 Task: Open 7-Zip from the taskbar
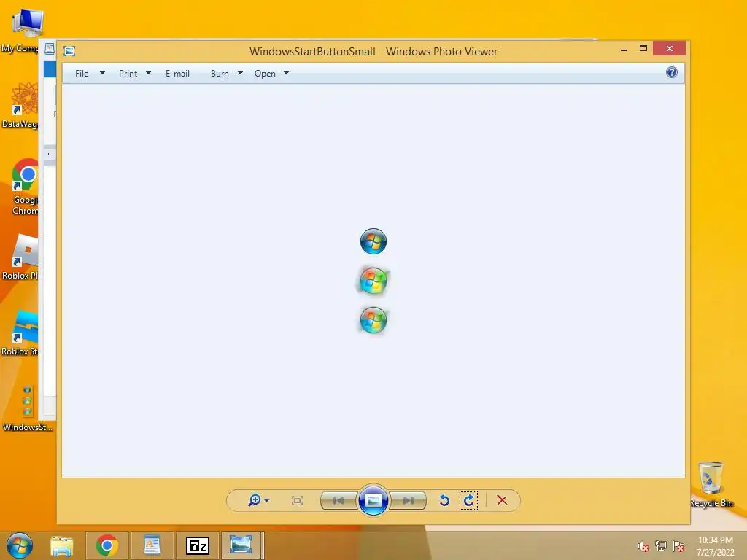click(197, 545)
